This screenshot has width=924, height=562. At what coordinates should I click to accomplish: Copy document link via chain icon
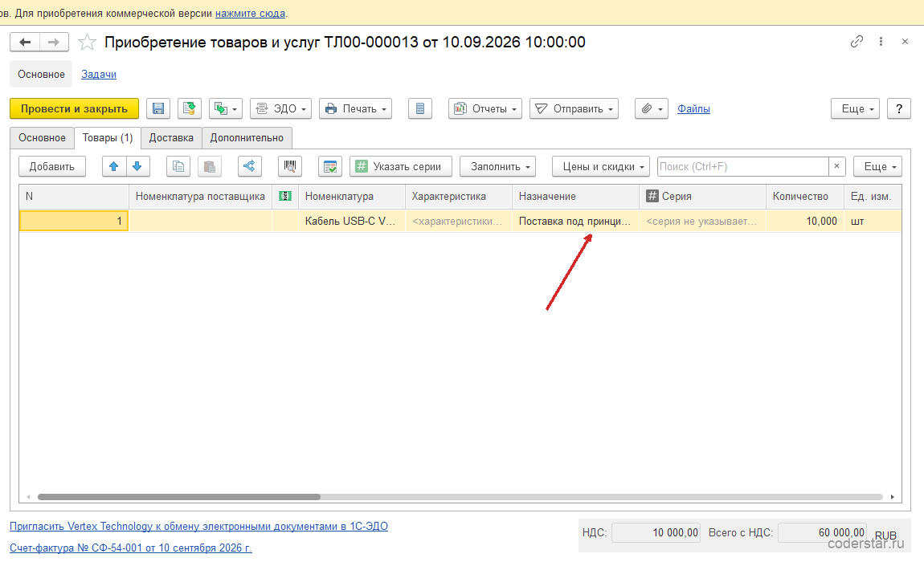click(x=857, y=41)
